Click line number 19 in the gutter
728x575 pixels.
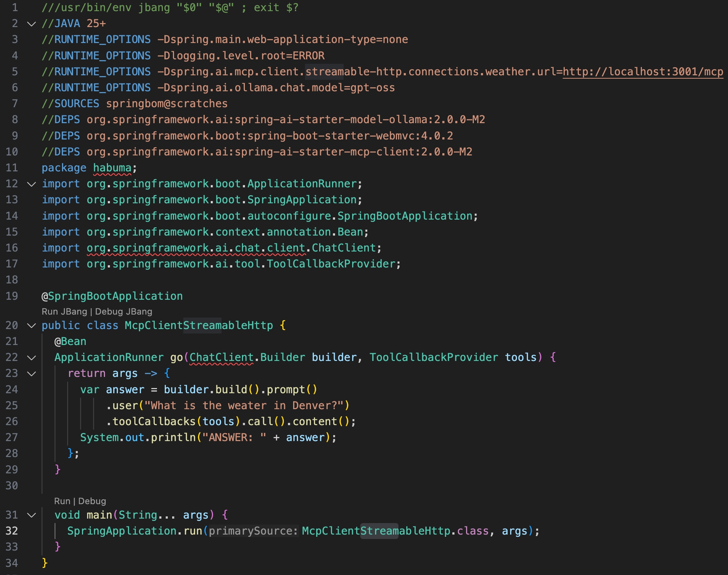(x=12, y=296)
